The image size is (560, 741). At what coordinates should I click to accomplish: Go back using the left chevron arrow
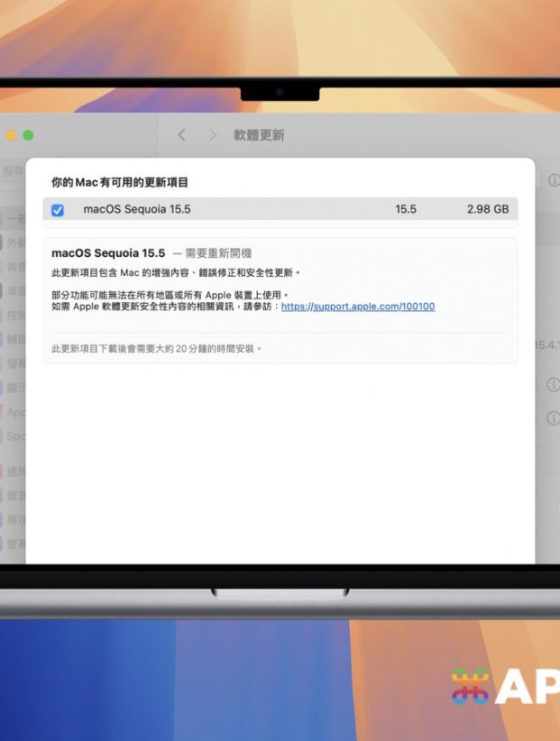[182, 135]
